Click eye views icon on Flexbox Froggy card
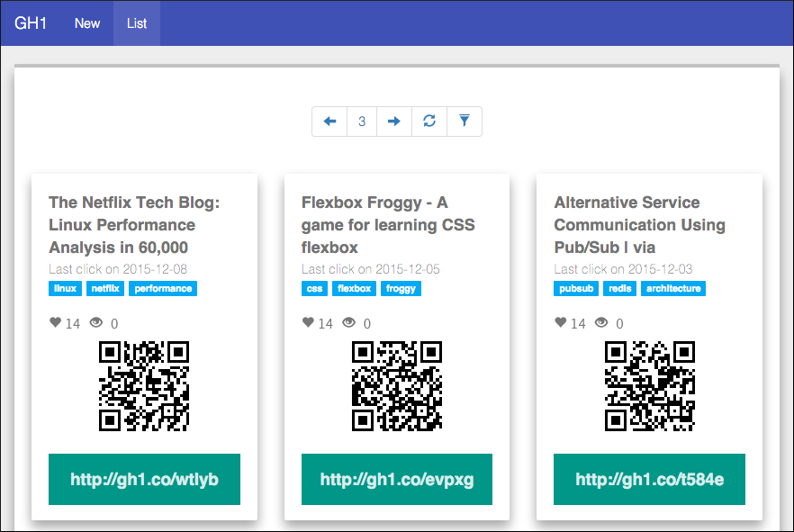Screen dimensions: 794x532 point(349,322)
